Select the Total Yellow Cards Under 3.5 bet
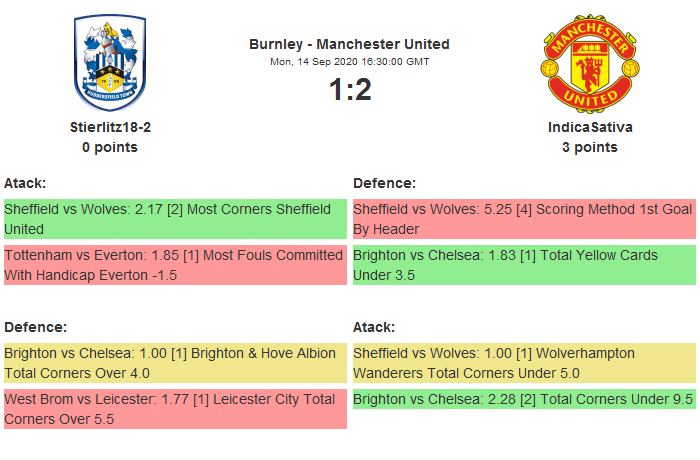The height and width of the screenshot is (460, 700). [x=524, y=265]
